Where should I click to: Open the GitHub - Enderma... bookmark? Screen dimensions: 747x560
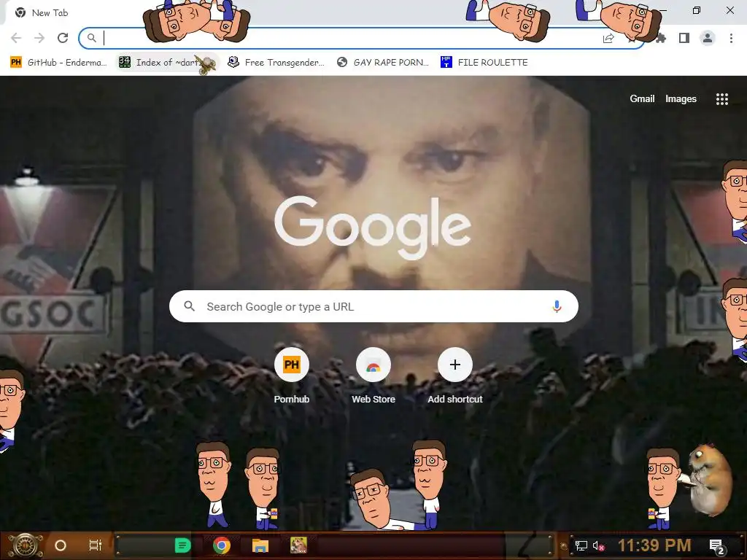coord(58,63)
